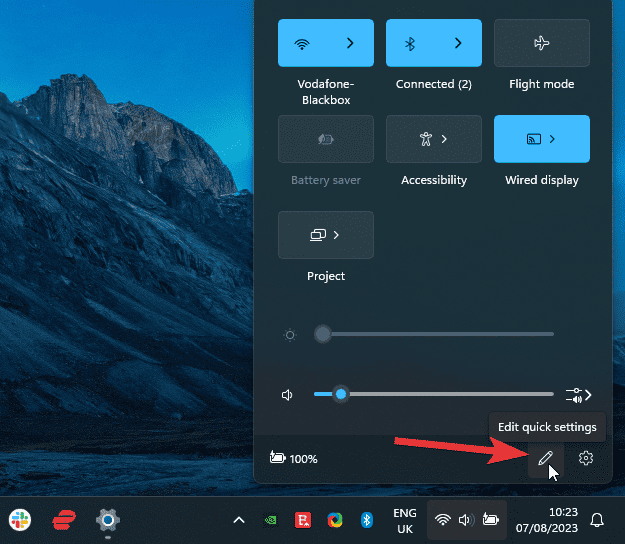This screenshot has height=544, width=625.
Task: Click the taskbar Wi-Fi icon
Action: pos(443,520)
